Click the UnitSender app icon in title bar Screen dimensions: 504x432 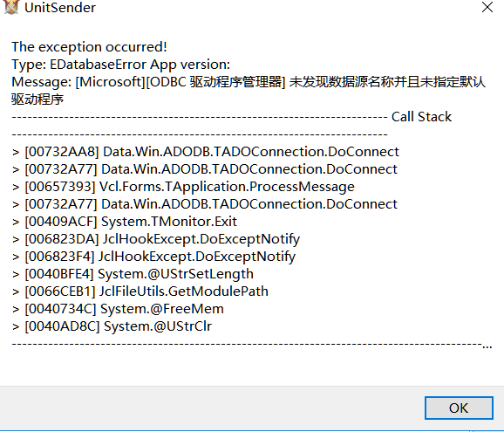(x=11, y=7)
